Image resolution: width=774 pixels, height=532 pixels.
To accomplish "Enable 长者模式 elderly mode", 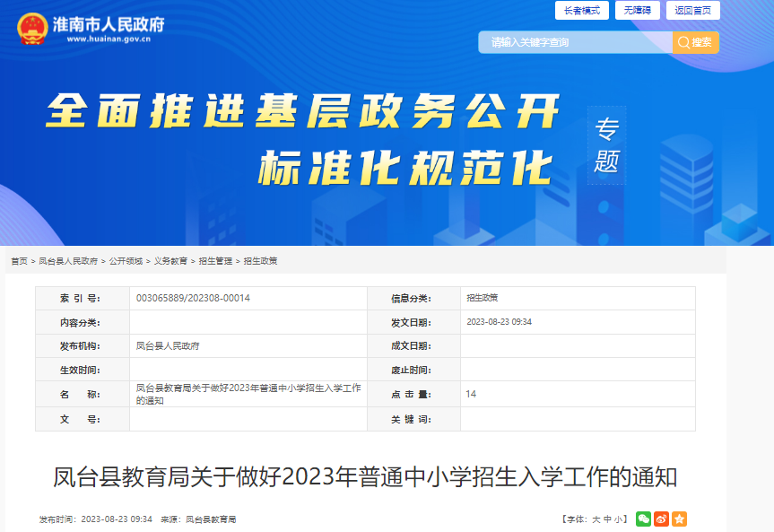I will (x=582, y=11).
